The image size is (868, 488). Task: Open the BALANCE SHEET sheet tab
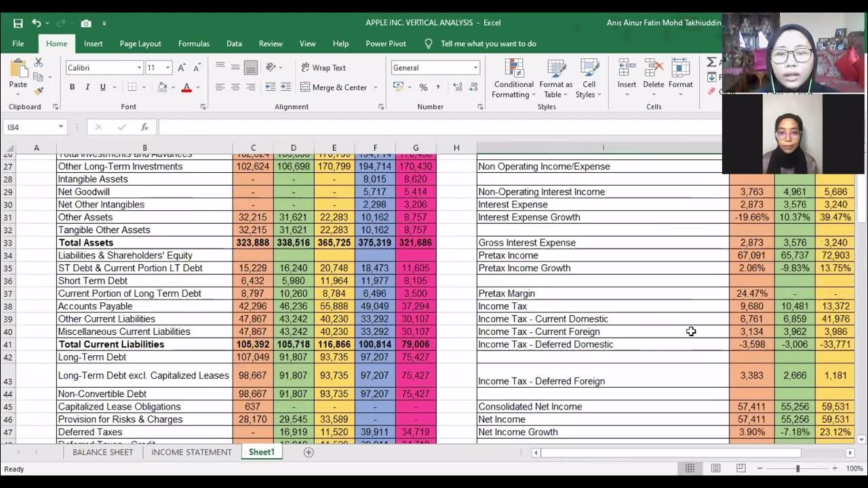pyautogui.click(x=103, y=452)
